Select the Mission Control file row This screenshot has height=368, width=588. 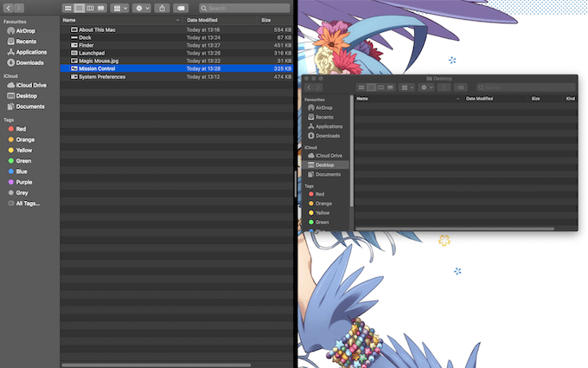[176, 68]
